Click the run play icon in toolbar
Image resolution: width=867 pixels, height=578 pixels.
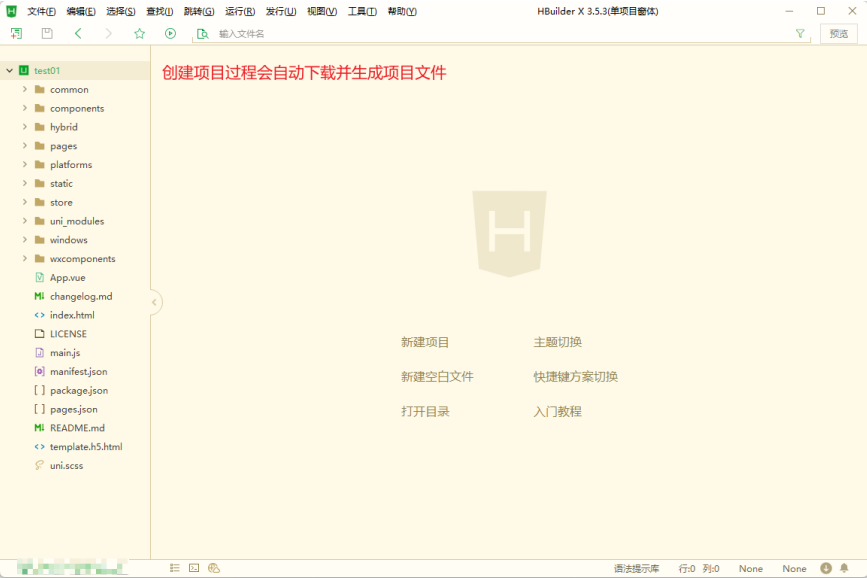[170, 34]
